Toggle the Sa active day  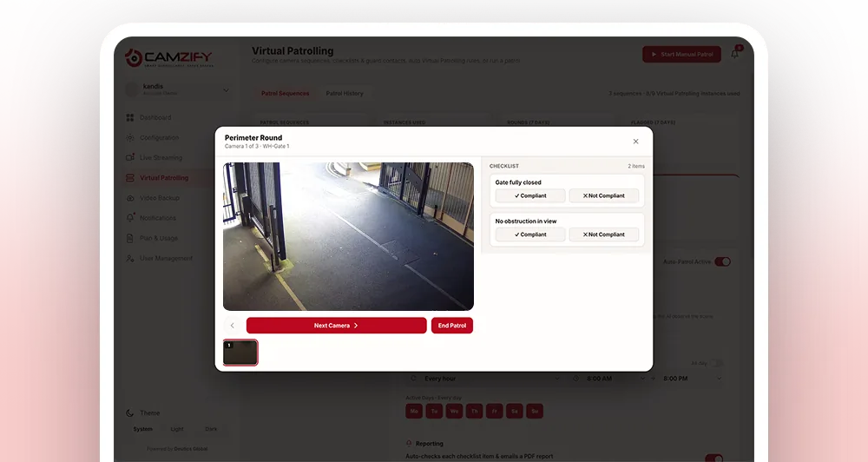(514, 411)
